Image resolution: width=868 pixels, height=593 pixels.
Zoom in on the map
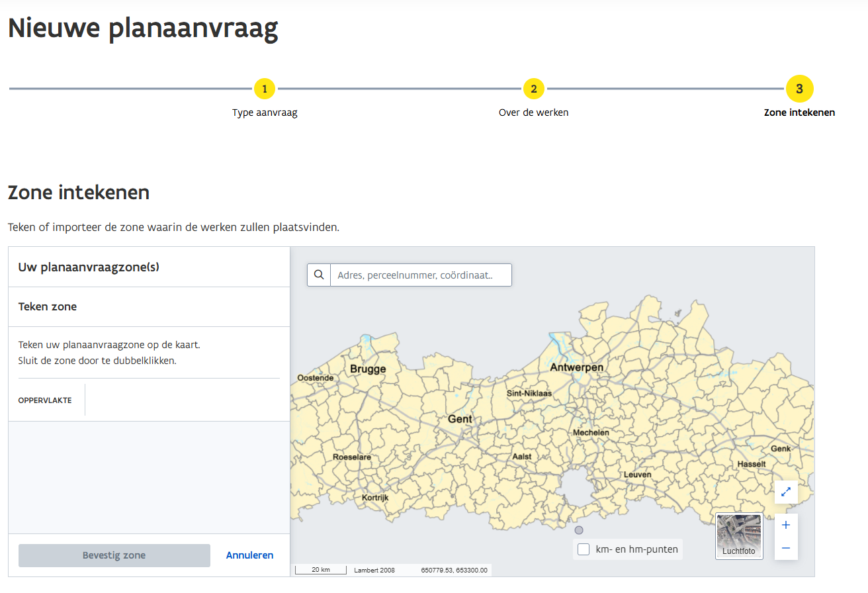[786, 525]
